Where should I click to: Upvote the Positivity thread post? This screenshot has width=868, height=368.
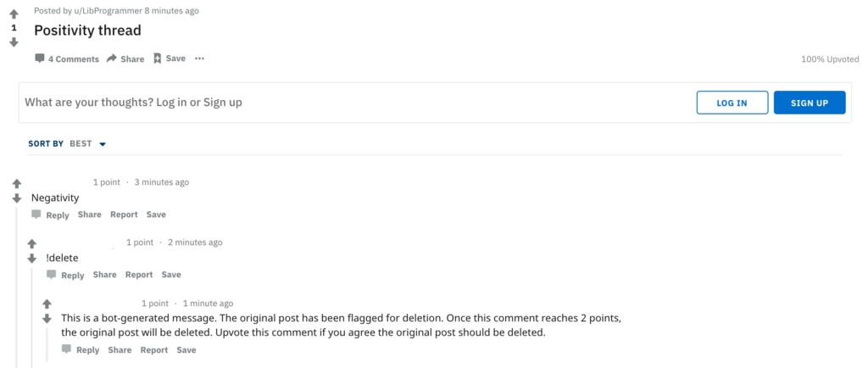(x=14, y=14)
